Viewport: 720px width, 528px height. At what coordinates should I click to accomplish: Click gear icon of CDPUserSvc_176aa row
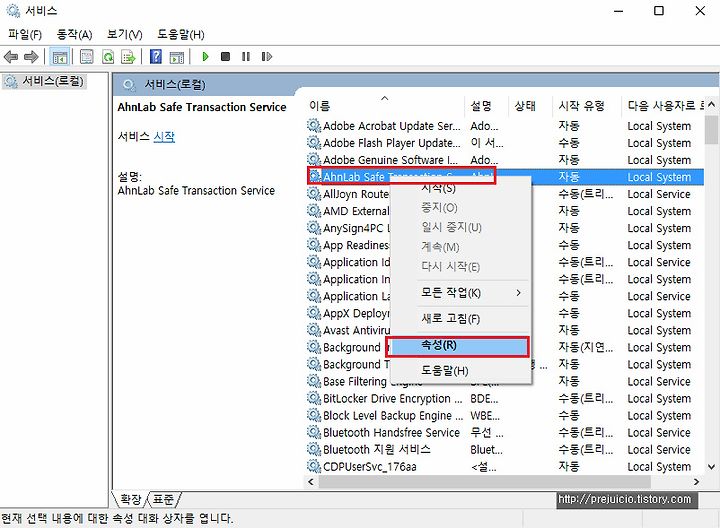(314, 466)
